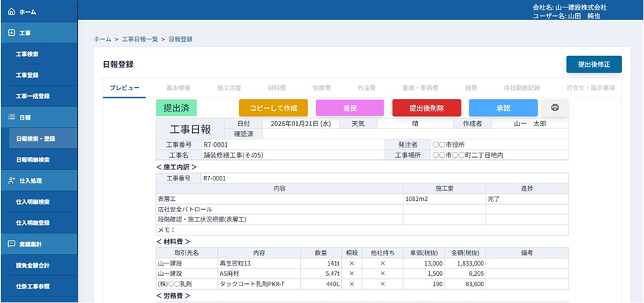The image size is (644, 303).
Task: Click the green 提出済 status badge
Action: (x=176, y=109)
